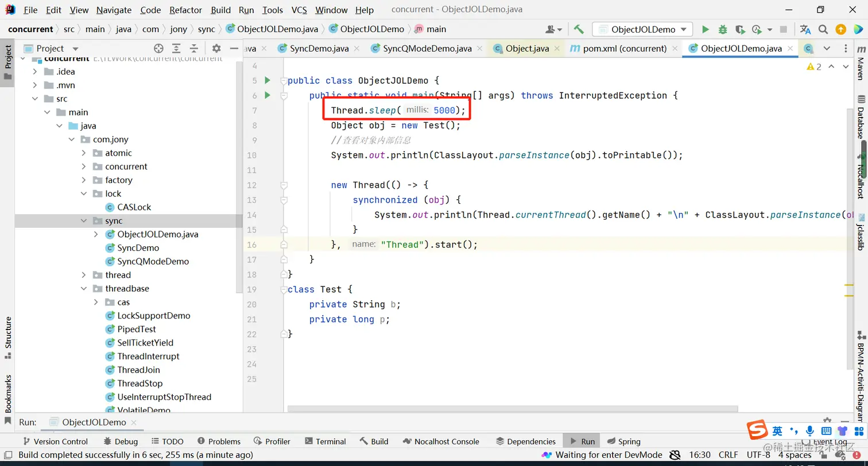Start debugging with the bug icon
Image resolution: width=868 pixels, height=466 pixels.
[x=723, y=29]
